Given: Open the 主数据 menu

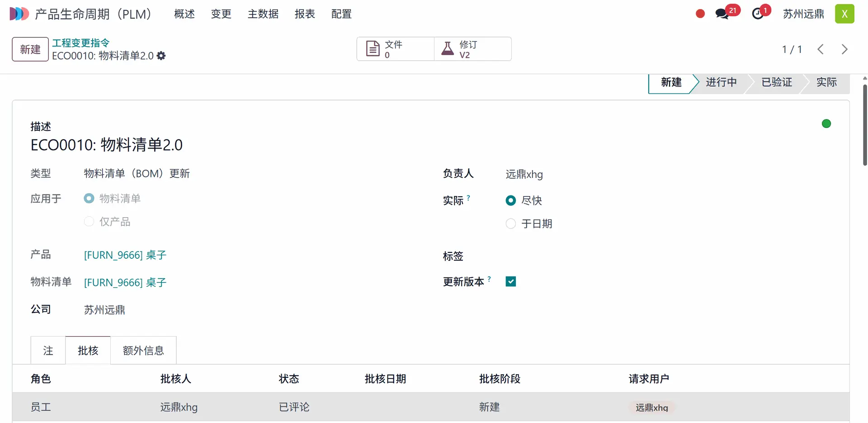Looking at the screenshot, I should click(263, 14).
